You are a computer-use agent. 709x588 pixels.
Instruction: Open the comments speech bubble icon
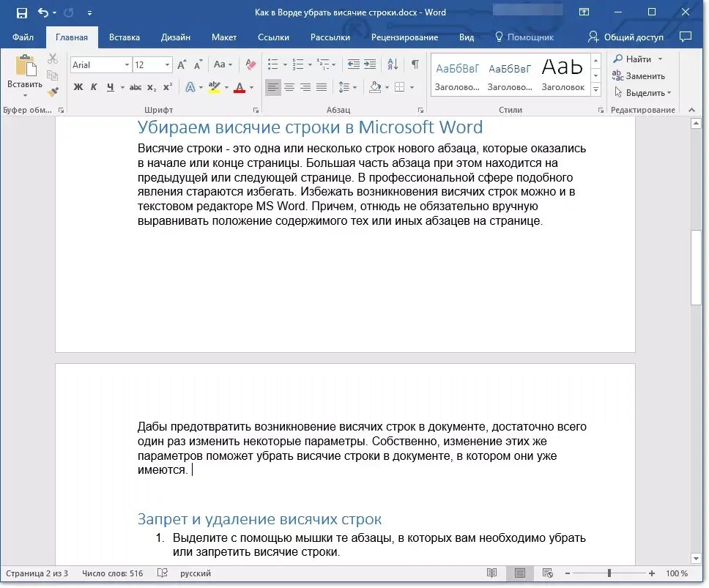tap(686, 37)
